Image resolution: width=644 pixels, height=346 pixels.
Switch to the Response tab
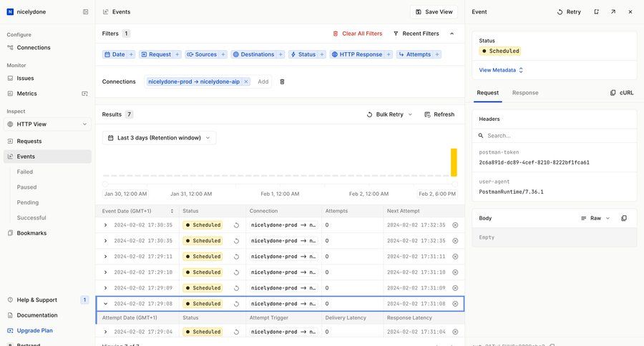point(525,93)
